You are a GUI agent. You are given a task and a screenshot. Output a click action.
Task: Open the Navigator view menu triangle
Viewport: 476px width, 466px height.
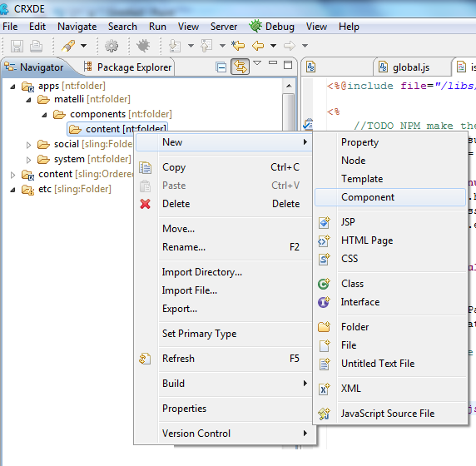[x=257, y=63]
